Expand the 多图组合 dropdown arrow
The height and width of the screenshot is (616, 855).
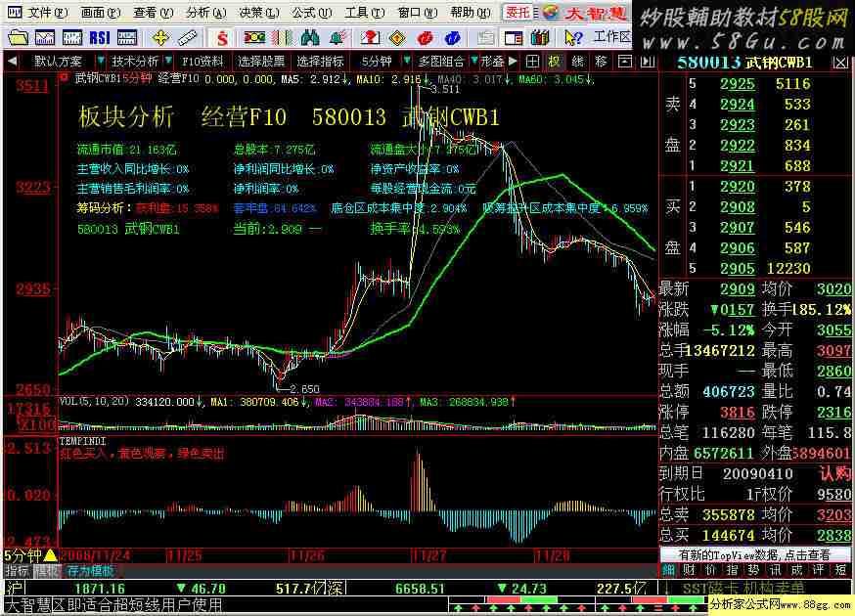[x=474, y=61]
